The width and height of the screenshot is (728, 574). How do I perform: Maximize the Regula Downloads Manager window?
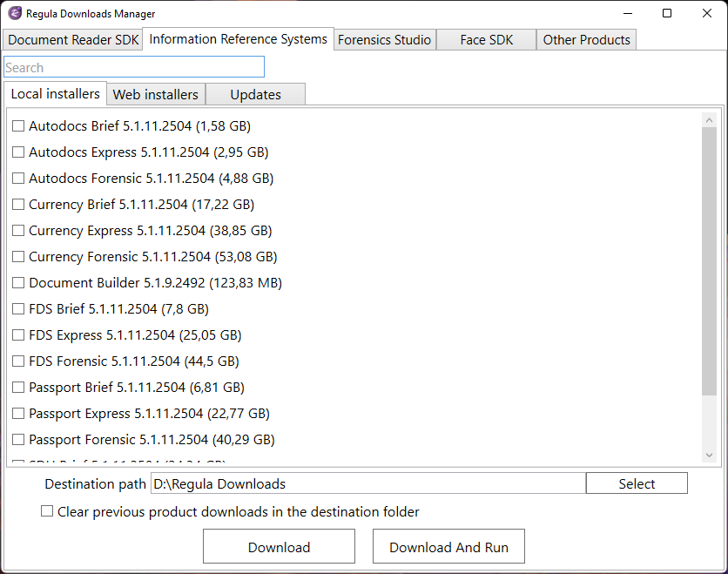(x=667, y=13)
